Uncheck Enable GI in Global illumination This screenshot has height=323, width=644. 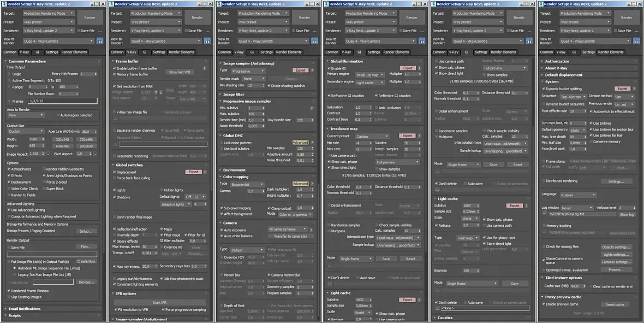click(329, 68)
